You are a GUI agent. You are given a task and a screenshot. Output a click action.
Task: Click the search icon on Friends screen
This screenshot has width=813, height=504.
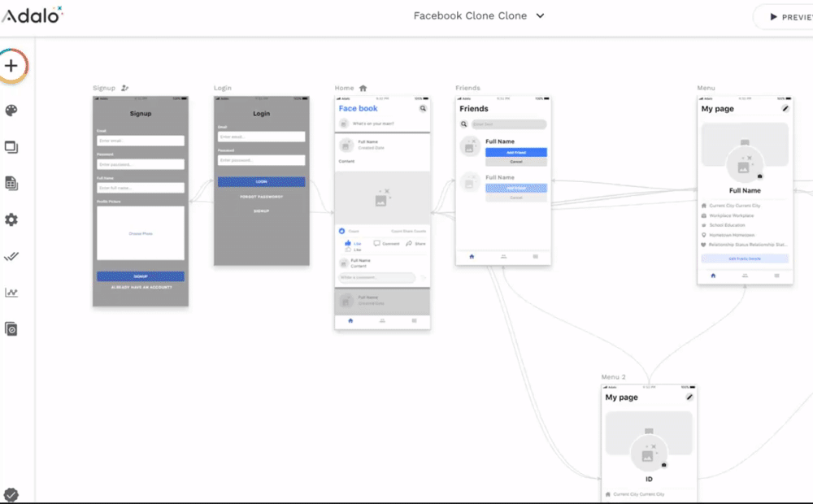[463, 124]
